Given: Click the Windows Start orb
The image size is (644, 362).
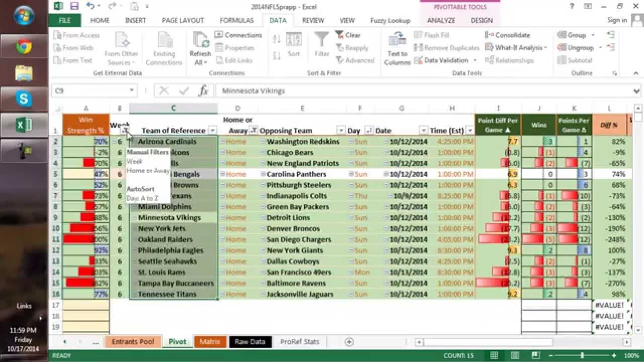Looking at the screenshot, I should (24, 16).
